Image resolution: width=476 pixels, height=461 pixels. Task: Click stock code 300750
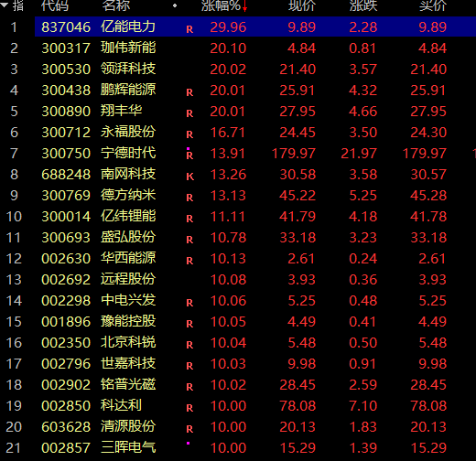click(x=66, y=154)
